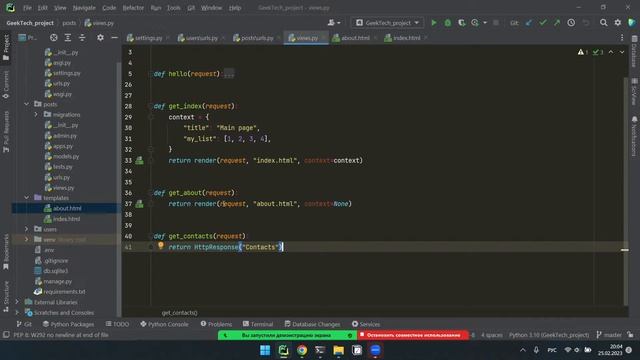The image size is (640, 360).
Task: Run with coverage icon in toolbar
Action: pos(462,23)
